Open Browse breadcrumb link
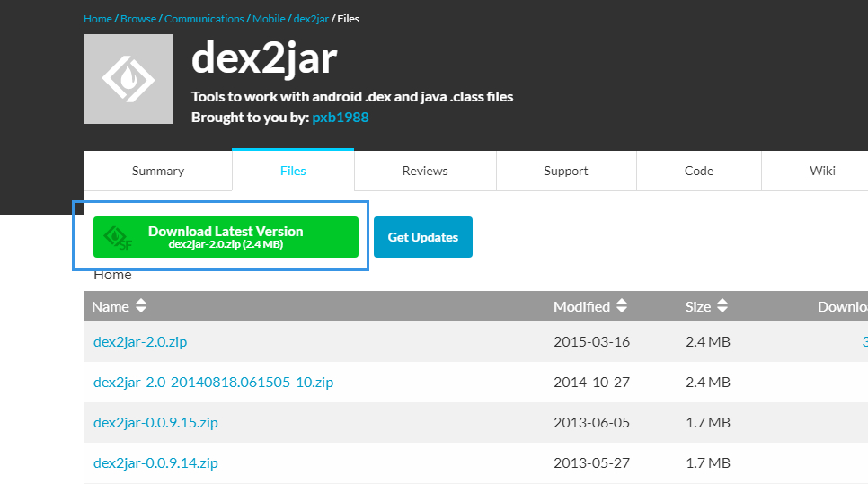Screen dimensions: 868x484 pyautogui.click(x=138, y=19)
